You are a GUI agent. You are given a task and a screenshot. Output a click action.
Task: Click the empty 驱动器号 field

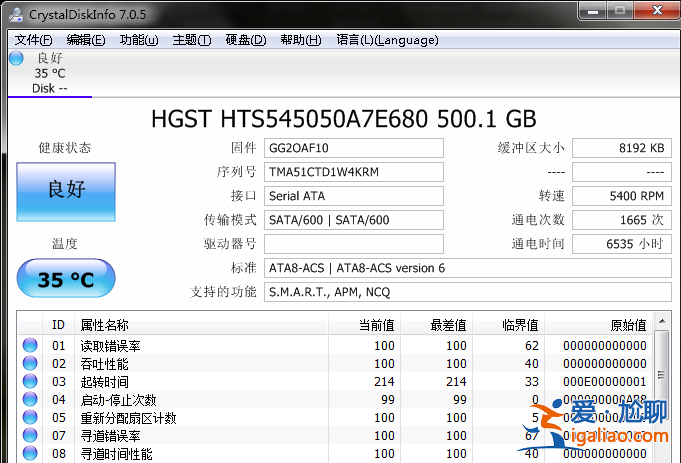point(354,244)
